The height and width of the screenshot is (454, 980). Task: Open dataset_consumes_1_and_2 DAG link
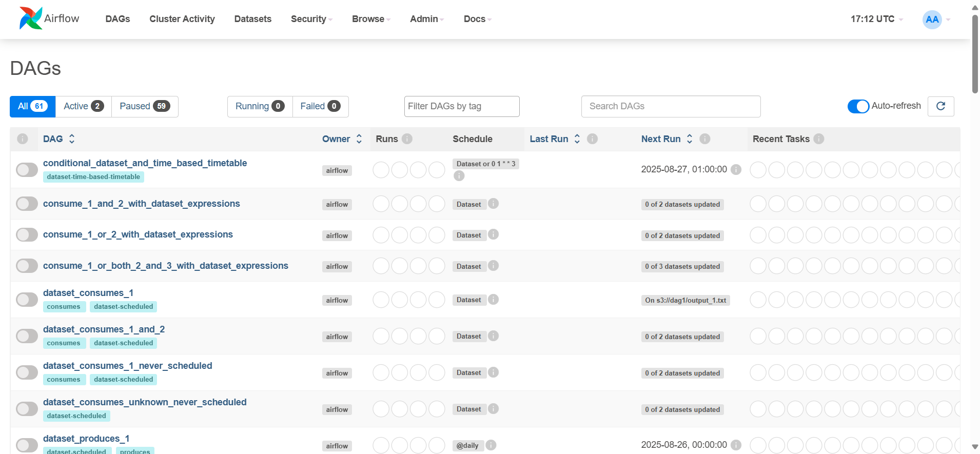(104, 329)
